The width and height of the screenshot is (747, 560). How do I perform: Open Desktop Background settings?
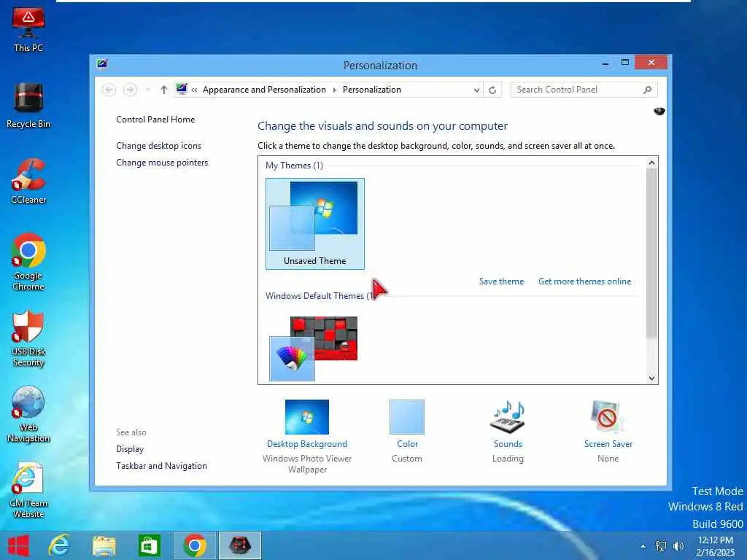307,424
